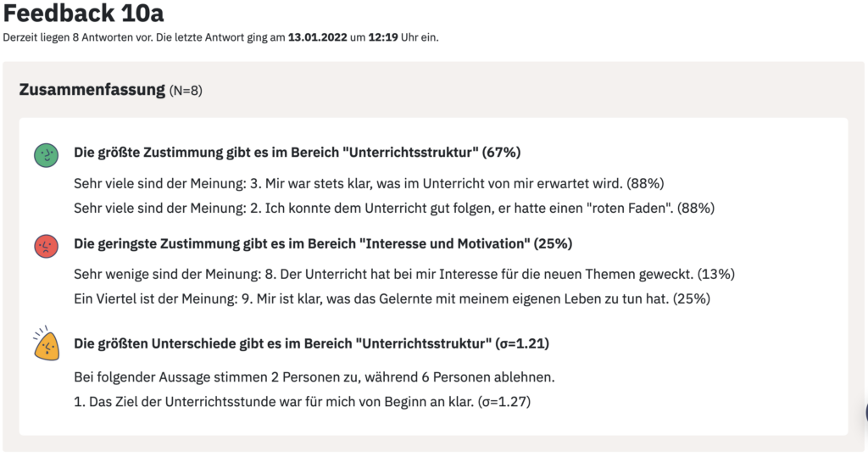Open the "Die größte Zustimmung" Unterrichtsstruktur heading
The image size is (868, 457).
point(298,153)
